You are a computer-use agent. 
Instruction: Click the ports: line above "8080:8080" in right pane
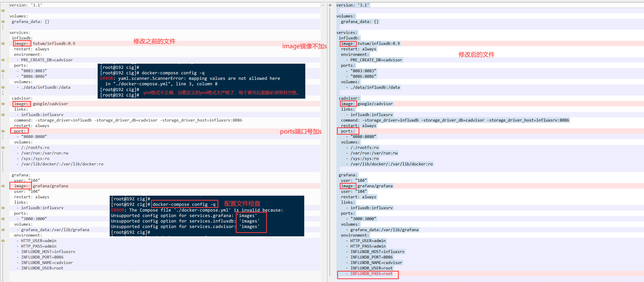(490, 131)
